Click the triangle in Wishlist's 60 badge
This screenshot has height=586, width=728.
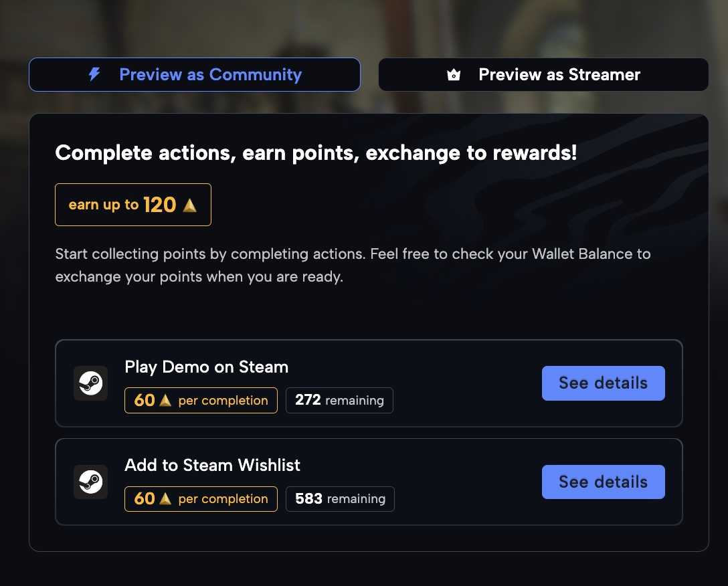click(x=165, y=499)
